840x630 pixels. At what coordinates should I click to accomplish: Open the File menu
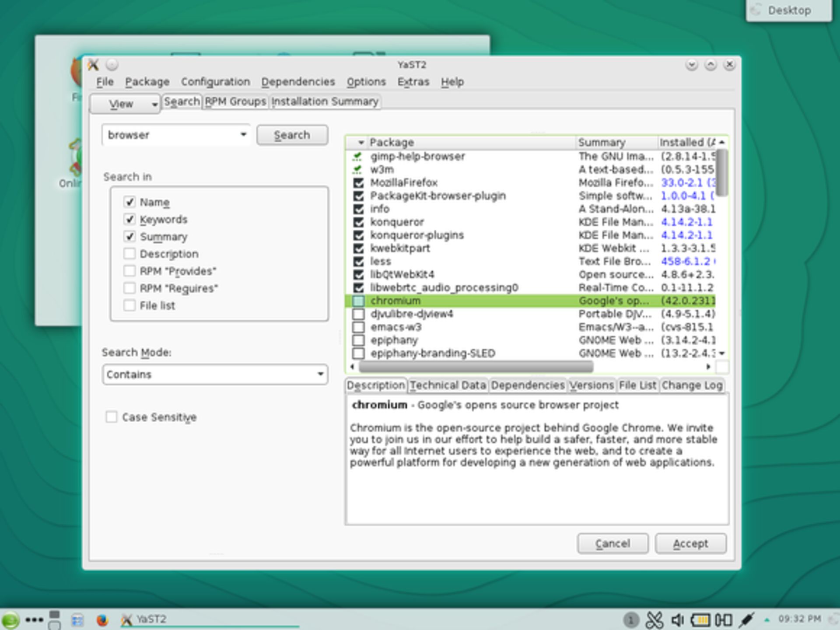pos(105,82)
